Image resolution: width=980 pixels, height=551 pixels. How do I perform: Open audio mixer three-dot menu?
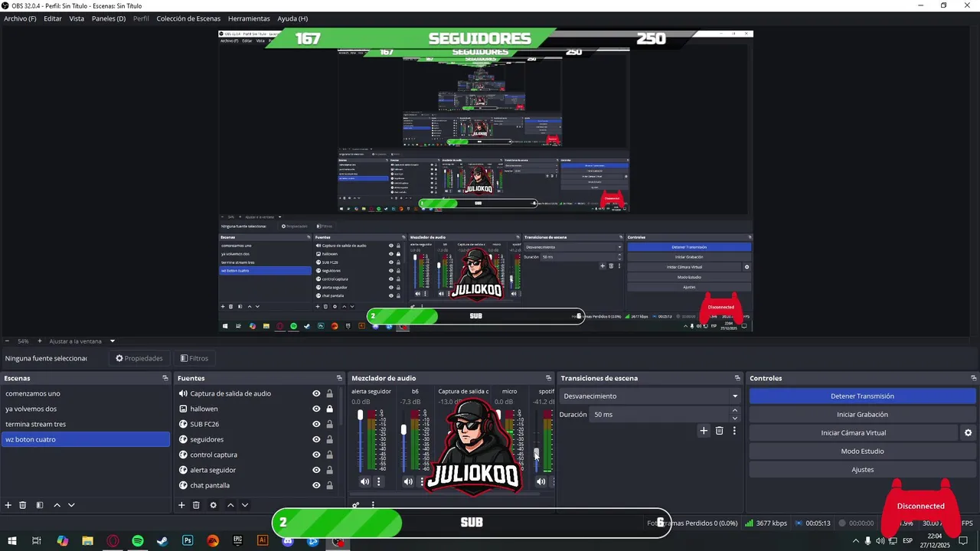(373, 505)
